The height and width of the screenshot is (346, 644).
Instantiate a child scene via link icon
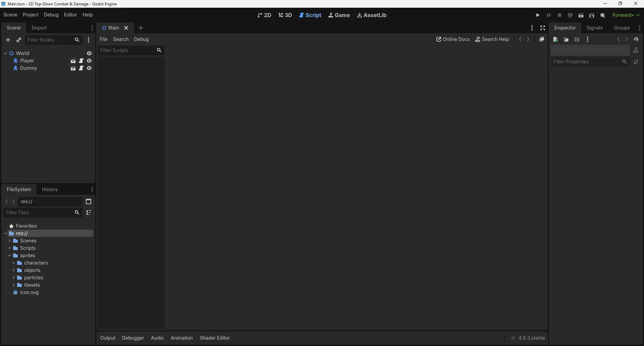(x=19, y=40)
